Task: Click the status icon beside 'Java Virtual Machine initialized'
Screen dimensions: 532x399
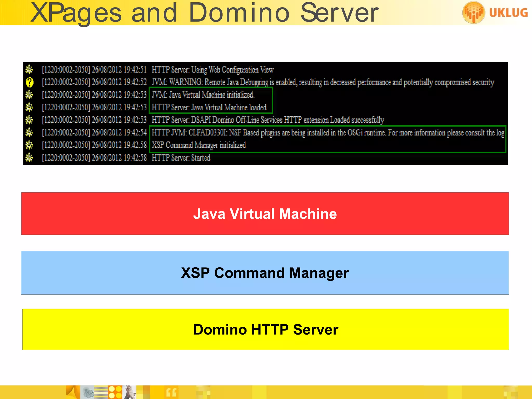Action: tap(29, 95)
